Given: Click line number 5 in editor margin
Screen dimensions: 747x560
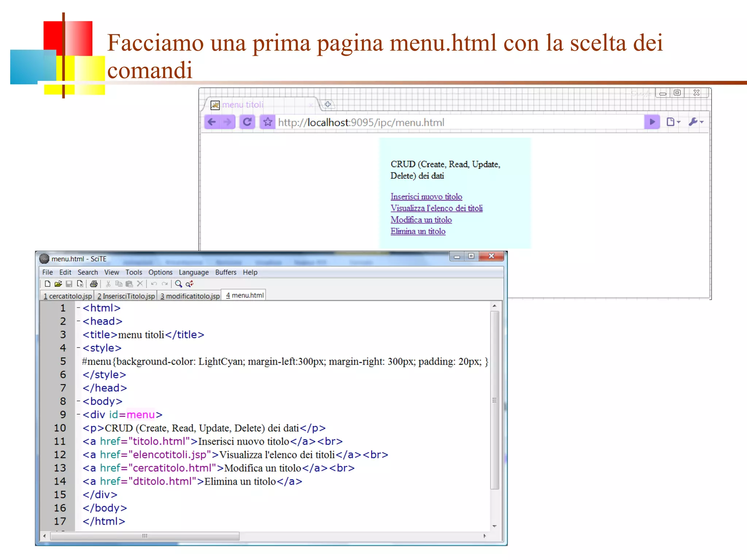Looking at the screenshot, I should (63, 361).
